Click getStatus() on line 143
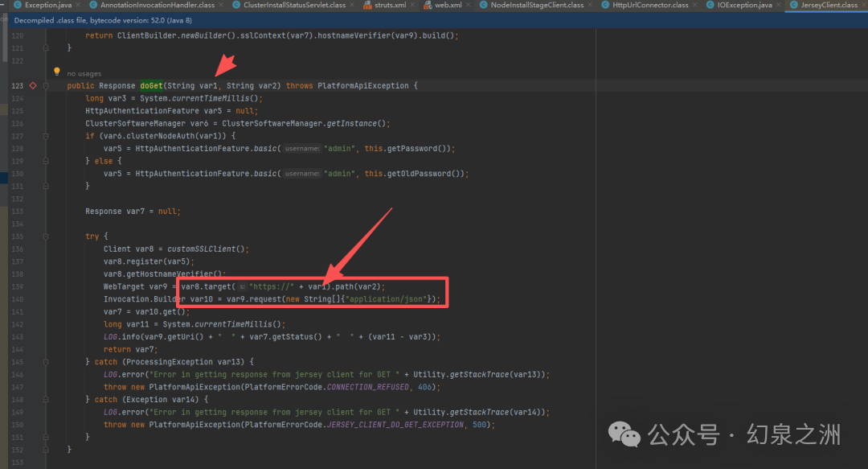The width and height of the screenshot is (868, 469). 297,336
